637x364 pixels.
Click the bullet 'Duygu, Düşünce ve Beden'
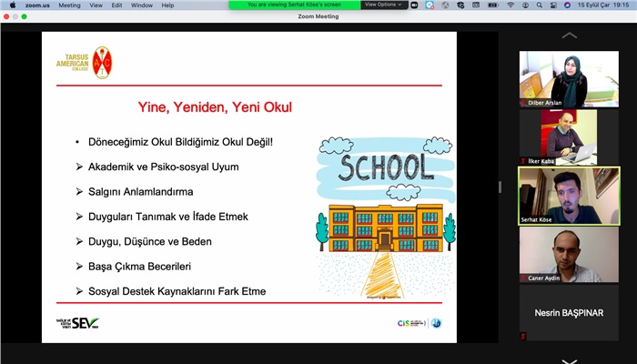(150, 242)
